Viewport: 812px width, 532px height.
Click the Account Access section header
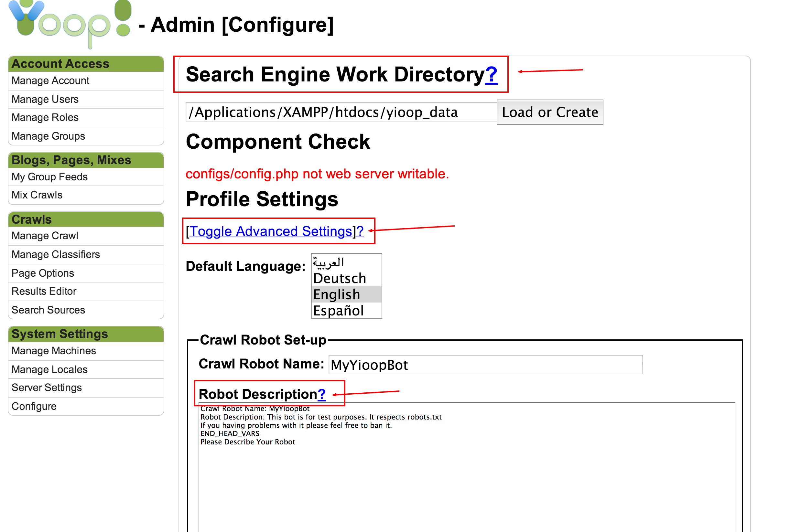click(x=86, y=64)
